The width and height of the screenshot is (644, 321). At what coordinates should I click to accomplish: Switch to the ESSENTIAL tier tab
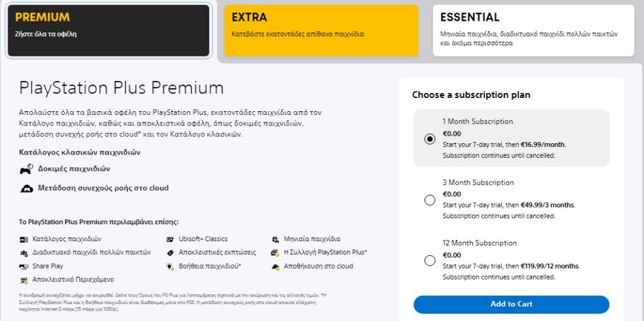coord(533,31)
